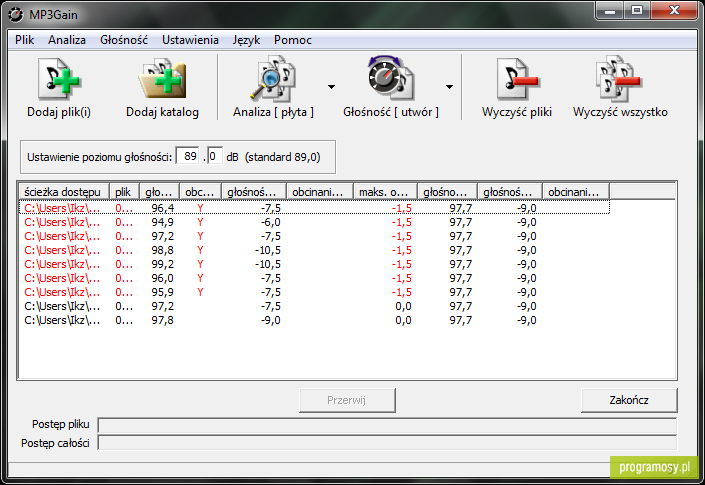Open the Plik menu
Screen dimensions: 705x485
click(x=24, y=40)
